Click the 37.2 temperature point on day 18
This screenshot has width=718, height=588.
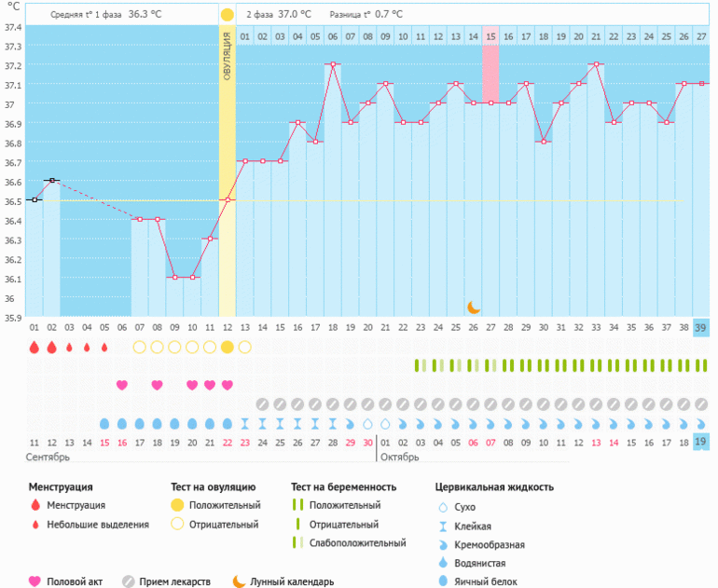pos(332,64)
